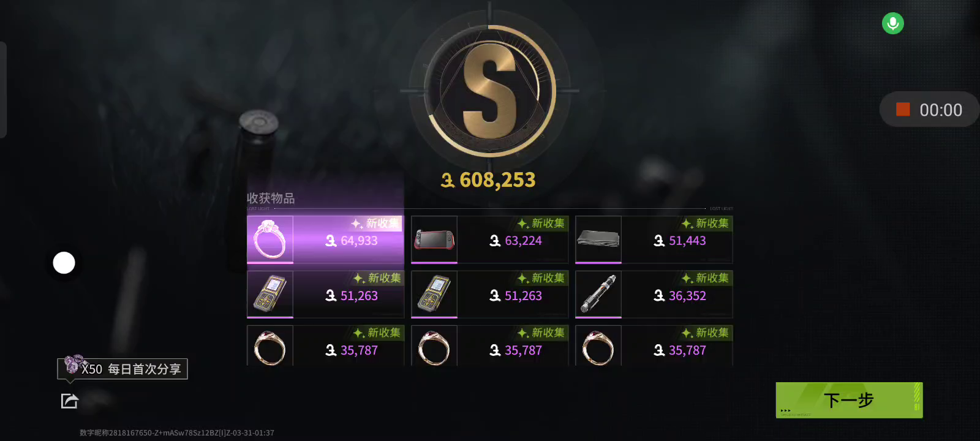The height and width of the screenshot is (441, 980).
Task: Stop the screen recording via red square
Action: 903,110
